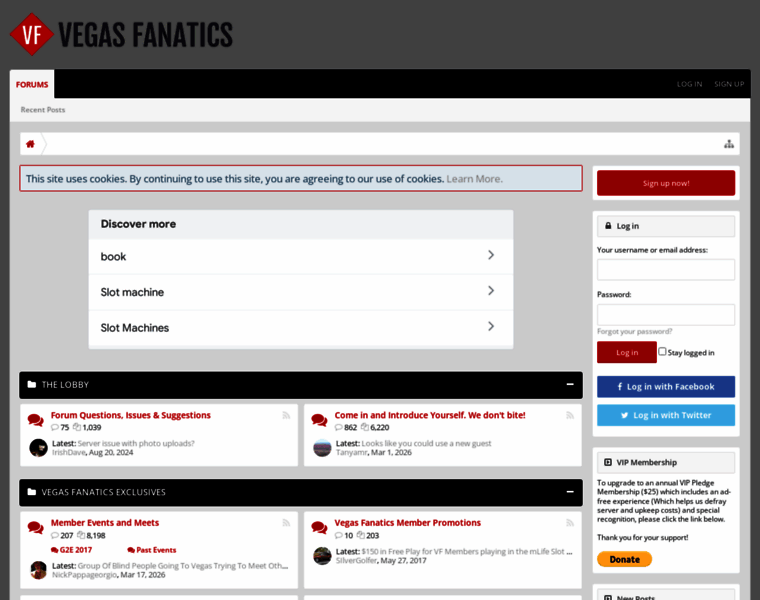Click username NickPappageorgio

(x=84, y=575)
